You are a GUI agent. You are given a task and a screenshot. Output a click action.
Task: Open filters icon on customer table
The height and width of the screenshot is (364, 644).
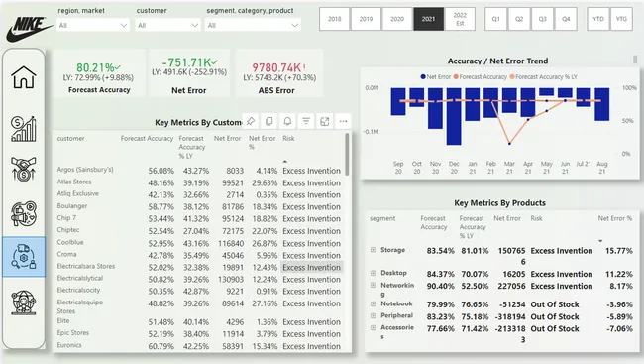tap(306, 121)
